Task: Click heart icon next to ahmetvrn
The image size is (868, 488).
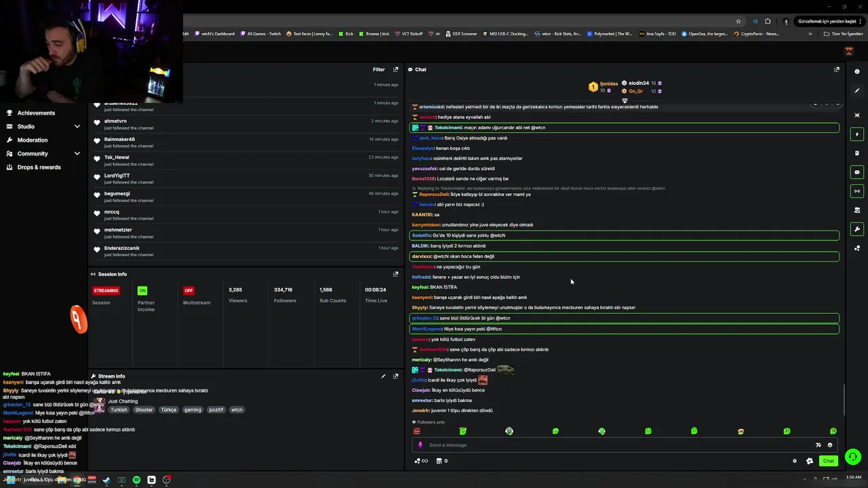Action: 97,123
